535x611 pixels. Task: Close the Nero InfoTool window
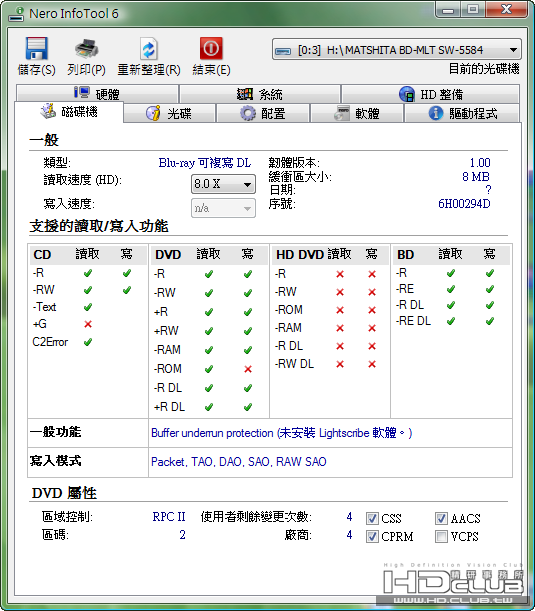click(x=507, y=9)
